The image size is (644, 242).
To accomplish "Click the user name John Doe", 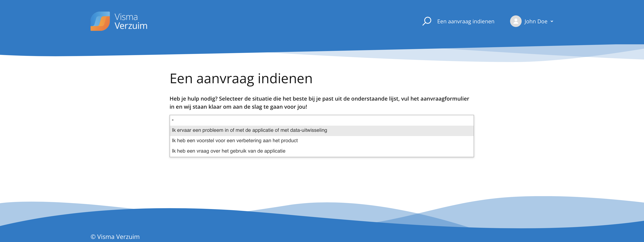I will coord(536,22).
